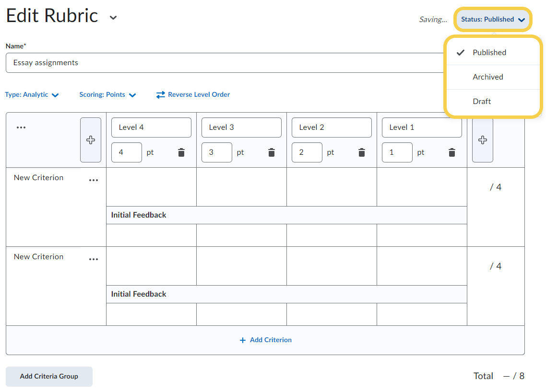Open the Scoring: Points dropdown

point(107,95)
